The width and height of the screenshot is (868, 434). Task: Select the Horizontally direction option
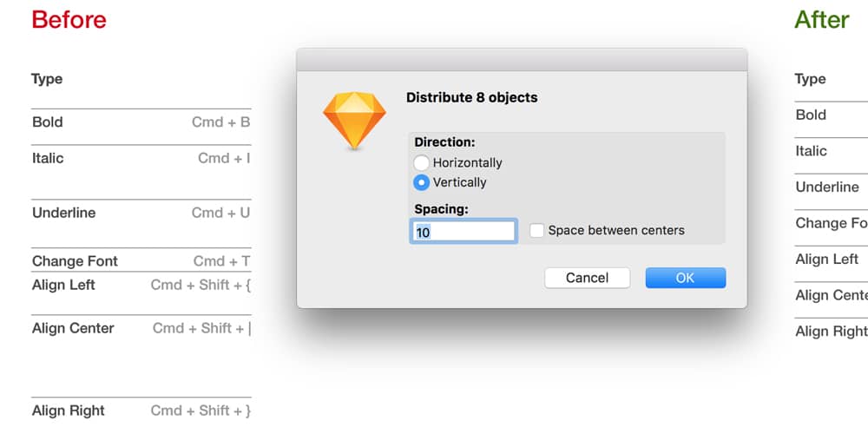pos(422,162)
